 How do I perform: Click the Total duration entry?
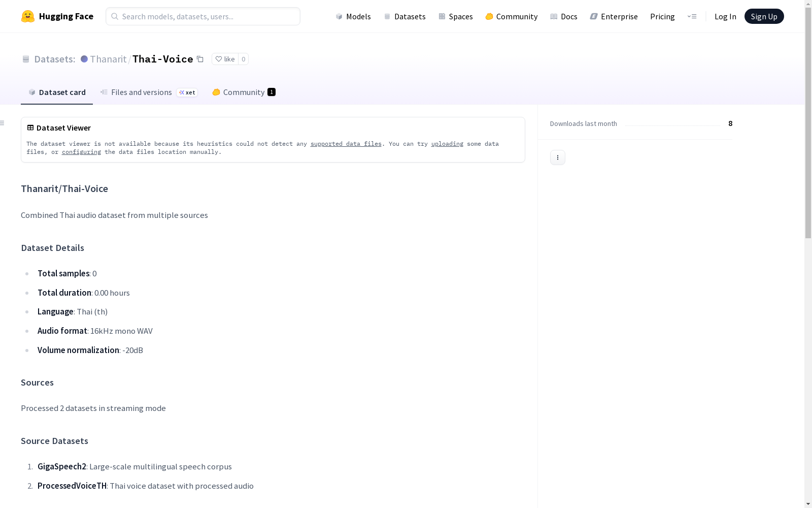[x=84, y=293]
